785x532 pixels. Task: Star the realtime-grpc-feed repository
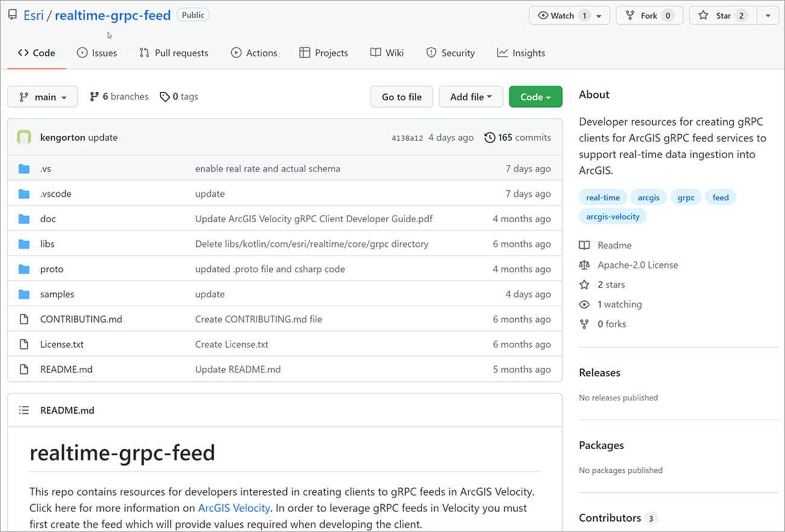coord(723,15)
